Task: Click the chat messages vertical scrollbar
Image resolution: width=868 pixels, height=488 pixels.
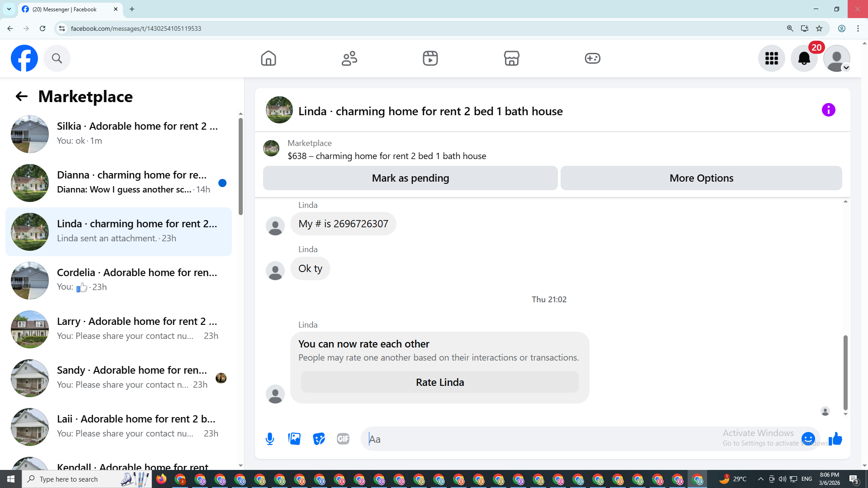Action: [845, 372]
